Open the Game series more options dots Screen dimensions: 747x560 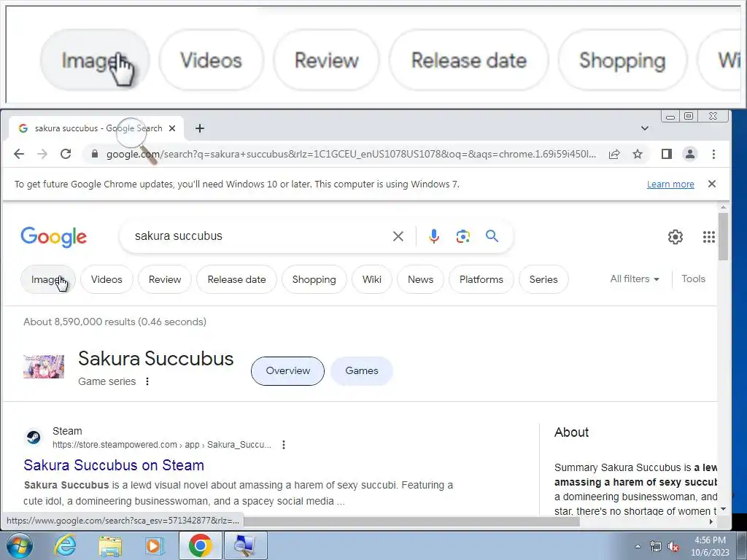click(x=147, y=381)
